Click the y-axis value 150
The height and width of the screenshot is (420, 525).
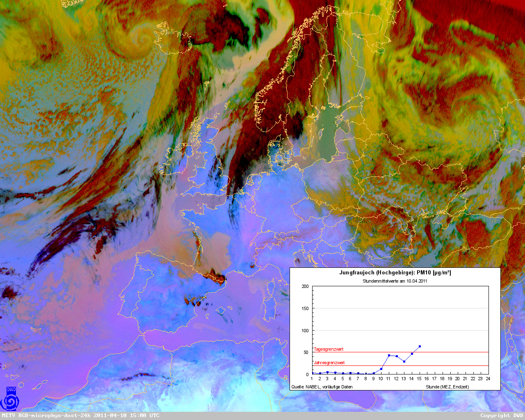[305, 308]
